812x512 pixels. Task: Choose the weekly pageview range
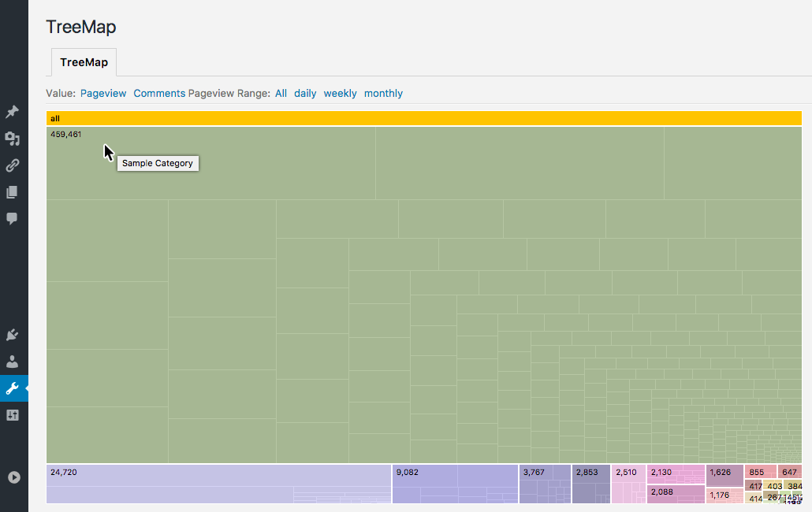tap(340, 93)
